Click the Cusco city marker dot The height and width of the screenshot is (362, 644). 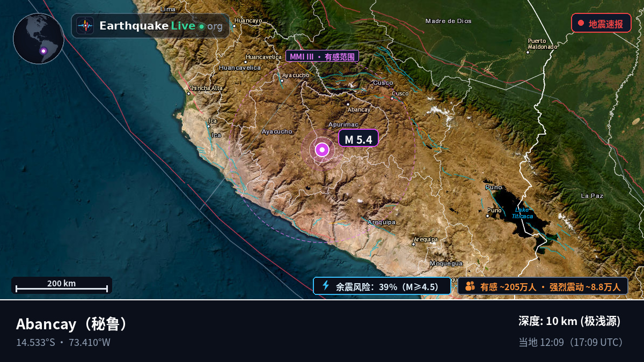click(x=392, y=99)
